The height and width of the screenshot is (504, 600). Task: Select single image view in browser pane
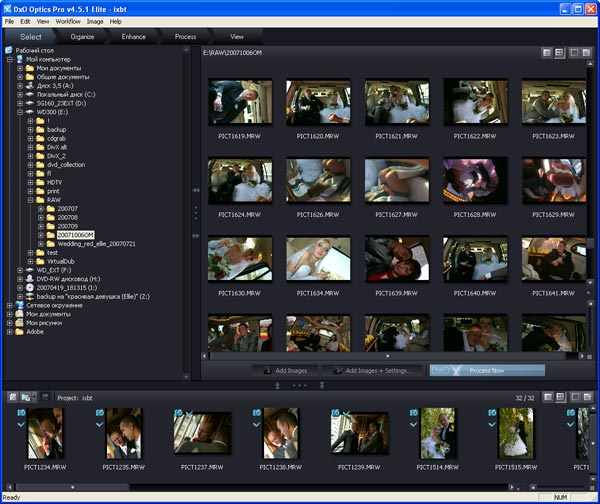point(574,52)
